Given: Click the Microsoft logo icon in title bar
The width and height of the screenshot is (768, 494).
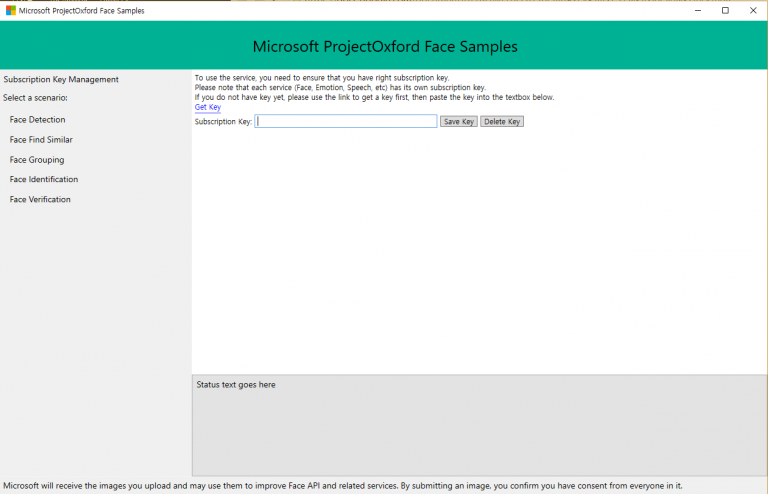Looking at the screenshot, I should tap(11, 10).
